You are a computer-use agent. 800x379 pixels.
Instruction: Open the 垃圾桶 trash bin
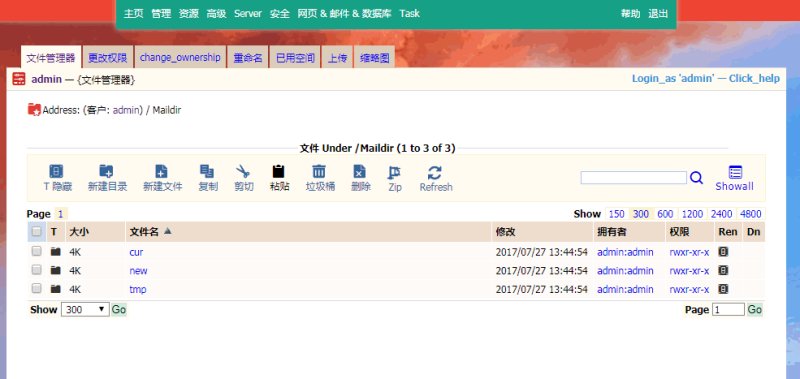pos(319,171)
